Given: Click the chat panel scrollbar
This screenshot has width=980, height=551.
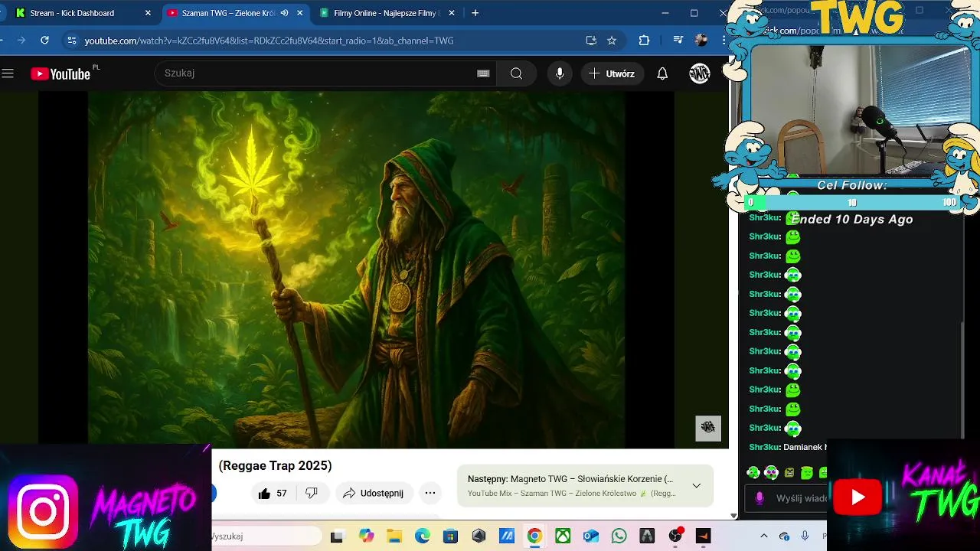Looking at the screenshot, I should coord(962,379).
